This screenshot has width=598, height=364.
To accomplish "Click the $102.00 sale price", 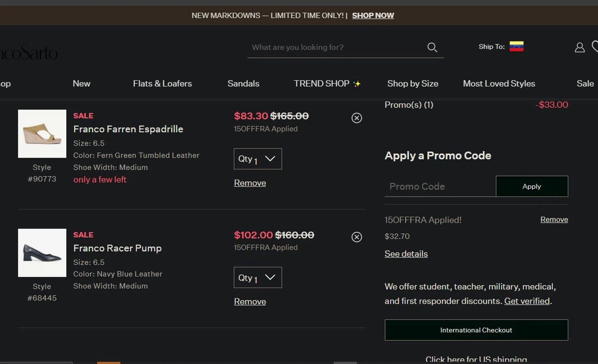I will 254,235.
